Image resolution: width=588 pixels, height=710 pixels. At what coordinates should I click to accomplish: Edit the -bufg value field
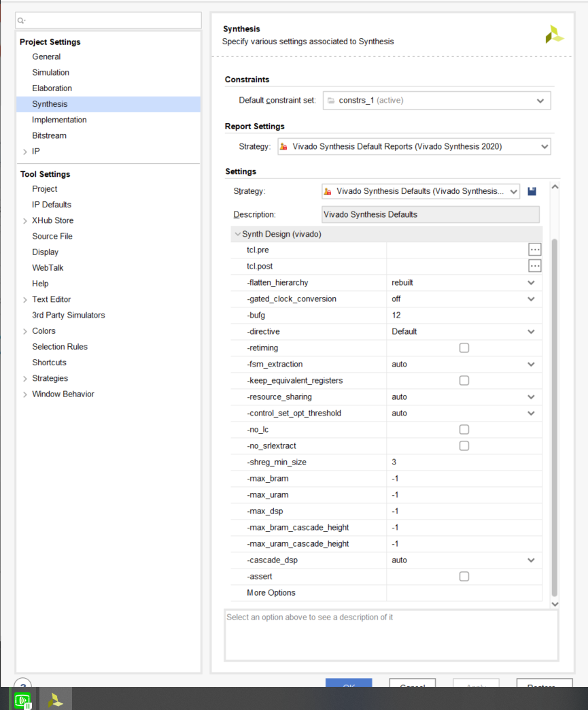(464, 315)
